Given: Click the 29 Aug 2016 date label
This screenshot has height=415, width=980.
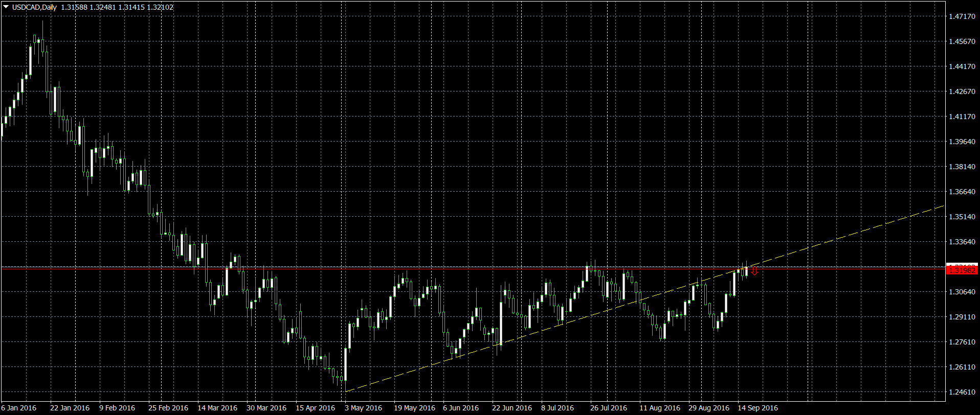Looking at the screenshot, I should click(x=709, y=408).
